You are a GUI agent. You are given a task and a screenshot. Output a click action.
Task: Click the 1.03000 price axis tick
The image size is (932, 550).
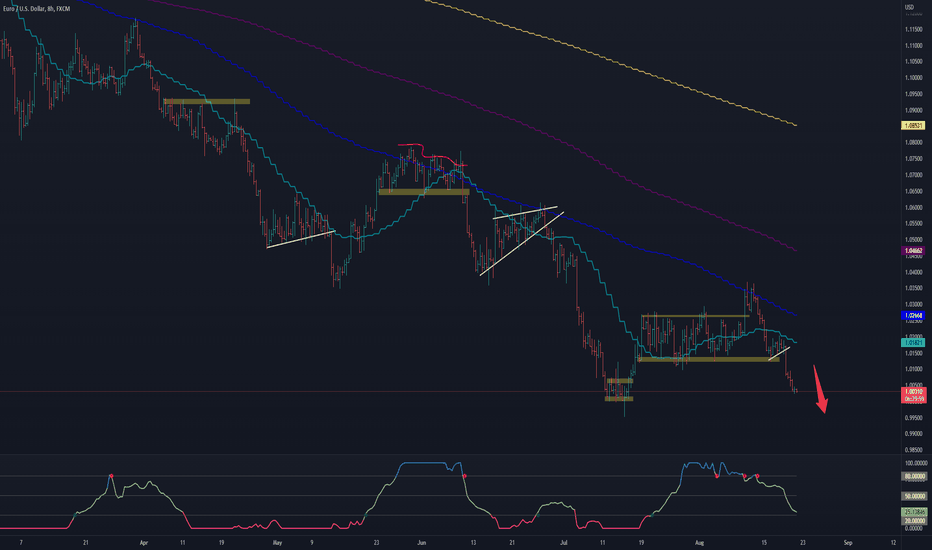pos(914,304)
